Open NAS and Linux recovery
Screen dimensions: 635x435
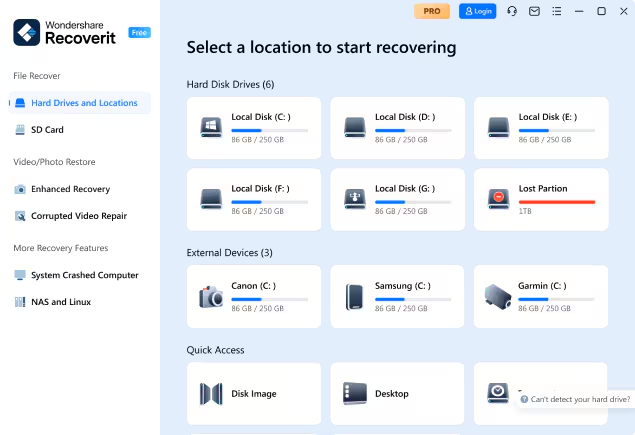click(59, 302)
